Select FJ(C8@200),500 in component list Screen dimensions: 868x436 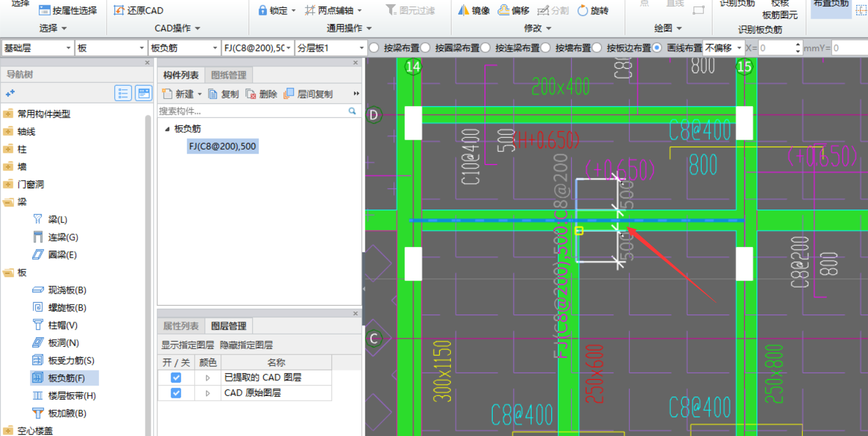222,146
